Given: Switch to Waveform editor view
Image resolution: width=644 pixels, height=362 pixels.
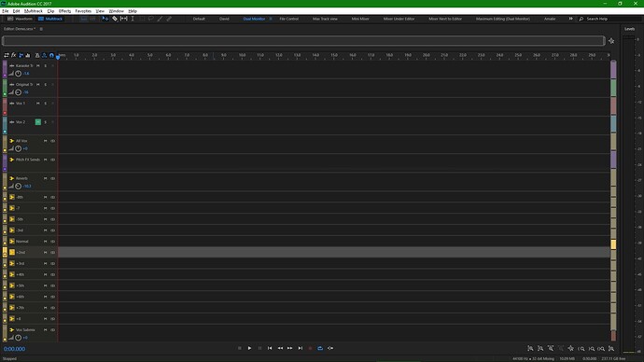Looking at the screenshot, I should (x=20, y=19).
